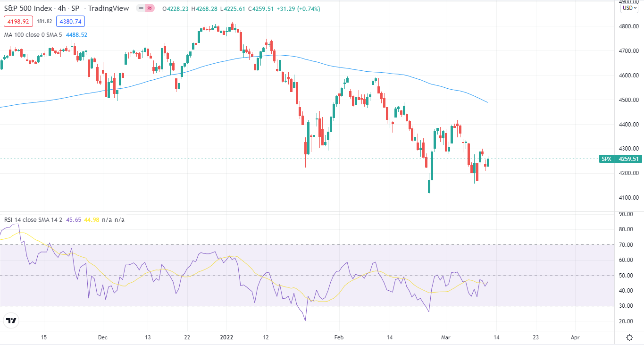Click the current price label 4259.51 on the price axis
The height and width of the screenshot is (345, 644).
[x=629, y=159]
